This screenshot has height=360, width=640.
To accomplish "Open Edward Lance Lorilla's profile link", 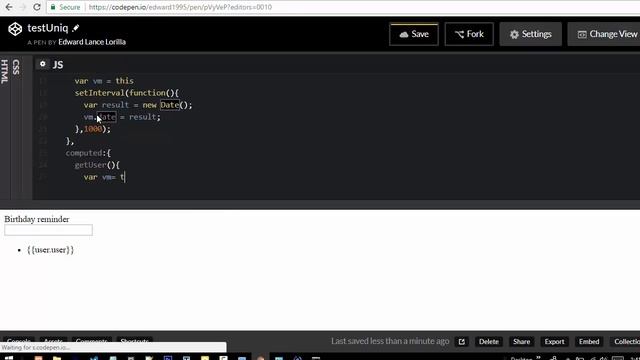I will [x=92, y=42].
